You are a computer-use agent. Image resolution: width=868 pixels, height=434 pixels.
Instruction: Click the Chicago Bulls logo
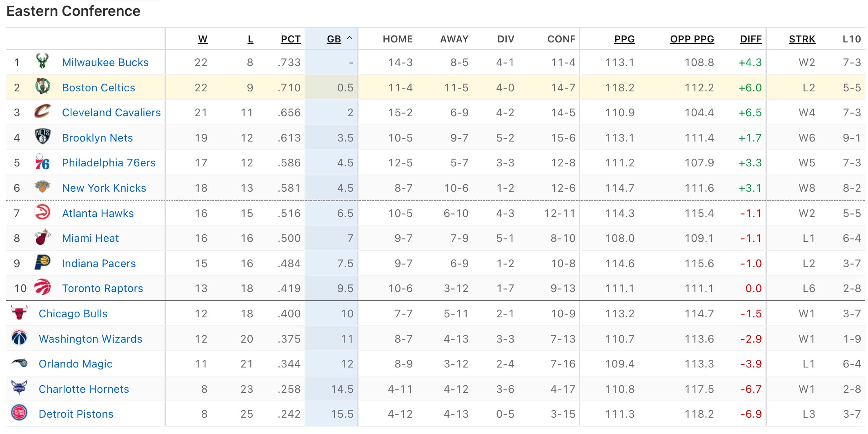pyautogui.click(x=19, y=313)
